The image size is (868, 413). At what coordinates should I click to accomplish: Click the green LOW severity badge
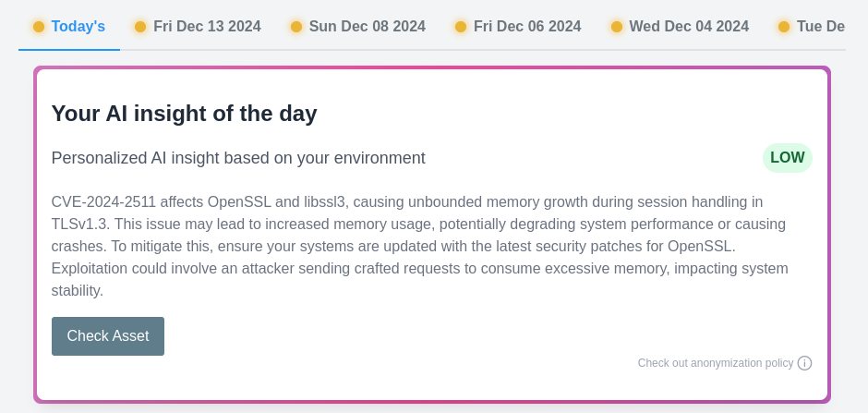point(787,158)
